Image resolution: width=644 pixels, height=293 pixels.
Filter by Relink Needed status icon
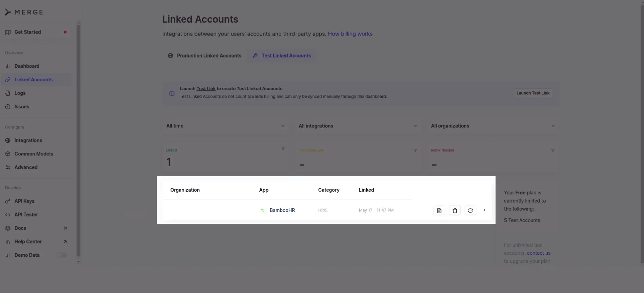coord(553,150)
